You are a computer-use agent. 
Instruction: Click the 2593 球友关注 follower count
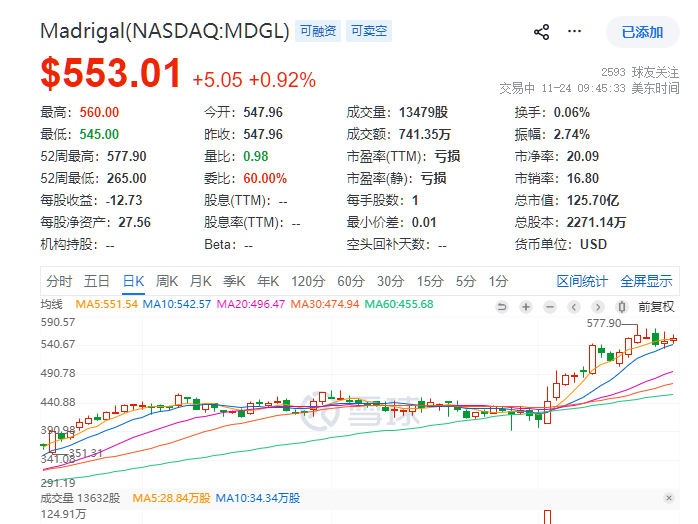pos(640,72)
